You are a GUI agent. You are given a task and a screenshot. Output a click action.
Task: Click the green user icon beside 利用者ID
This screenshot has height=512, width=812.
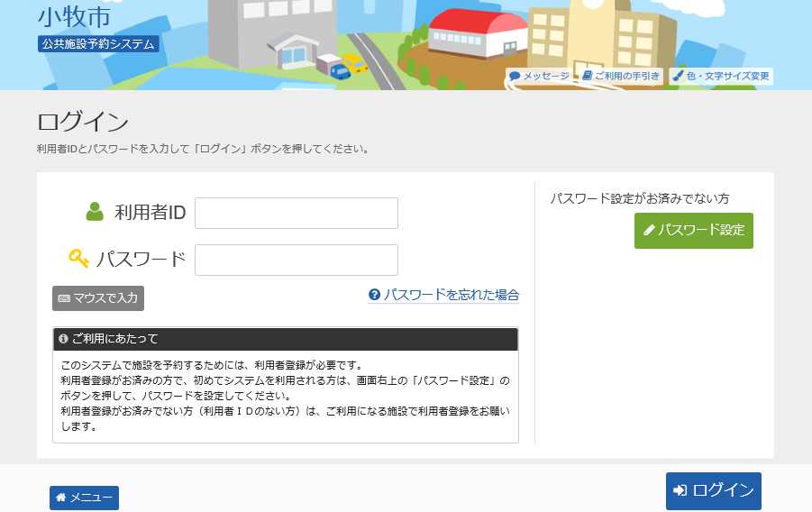click(95, 212)
